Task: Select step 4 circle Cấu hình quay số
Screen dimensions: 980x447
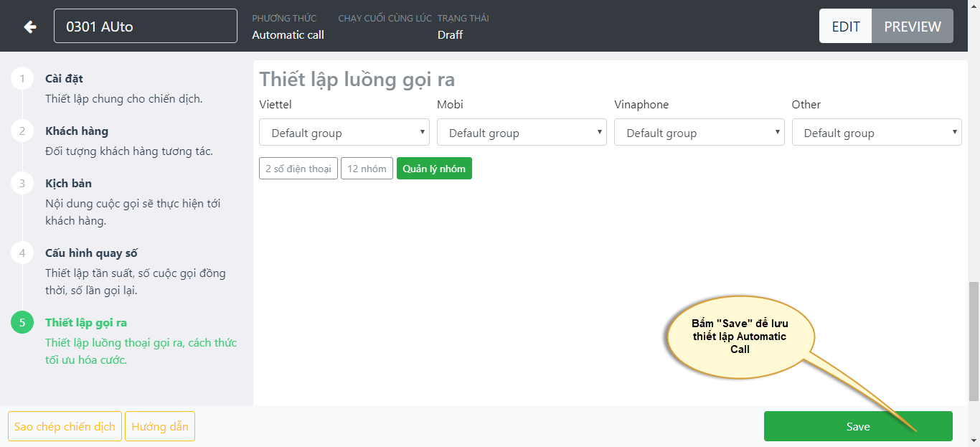Action: pos(22,253)
